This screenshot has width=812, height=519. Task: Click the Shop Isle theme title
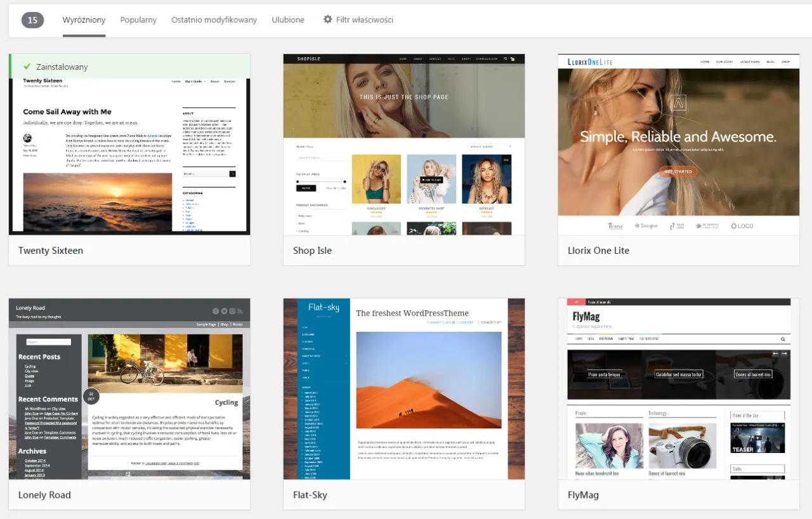(x=312, y=251)
